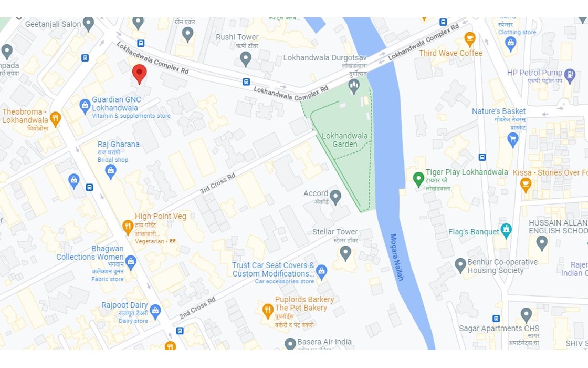This screenshot has height=368, width=588.
Task: Select the Rushi Tower location pin
Action: point(246,58)
